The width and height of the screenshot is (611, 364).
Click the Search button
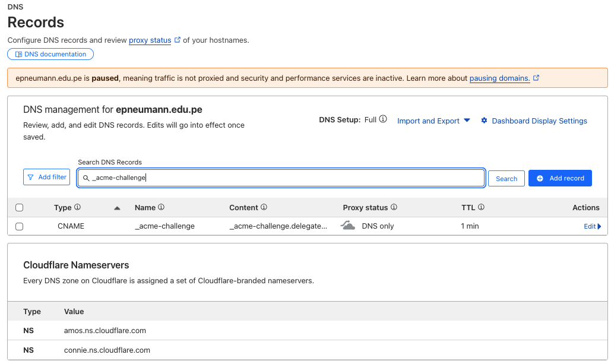tap(506, 179)
